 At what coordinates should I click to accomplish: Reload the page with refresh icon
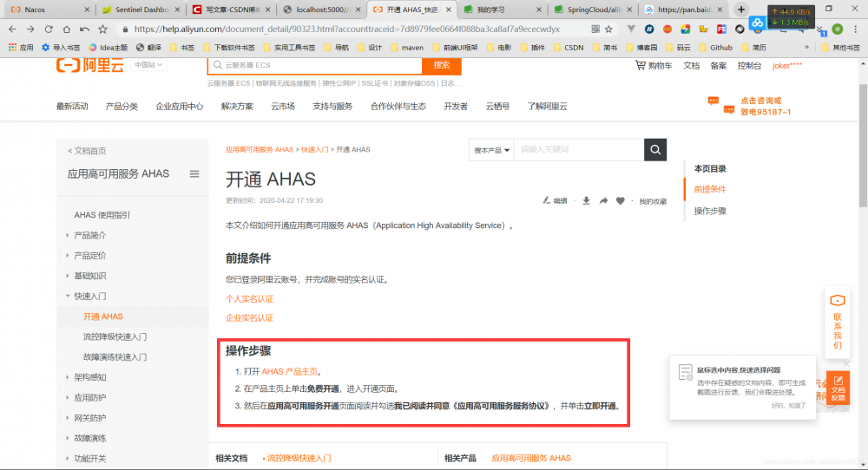click(49, 29)
